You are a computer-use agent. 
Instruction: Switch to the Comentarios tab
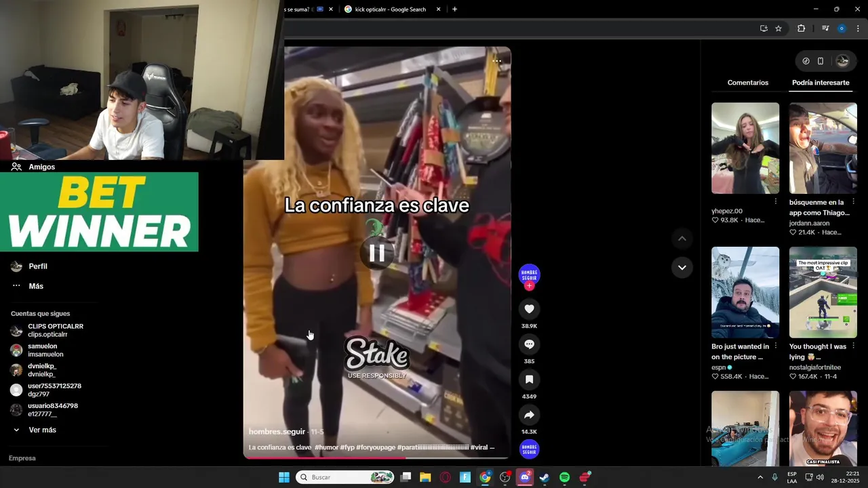[748, 83]
